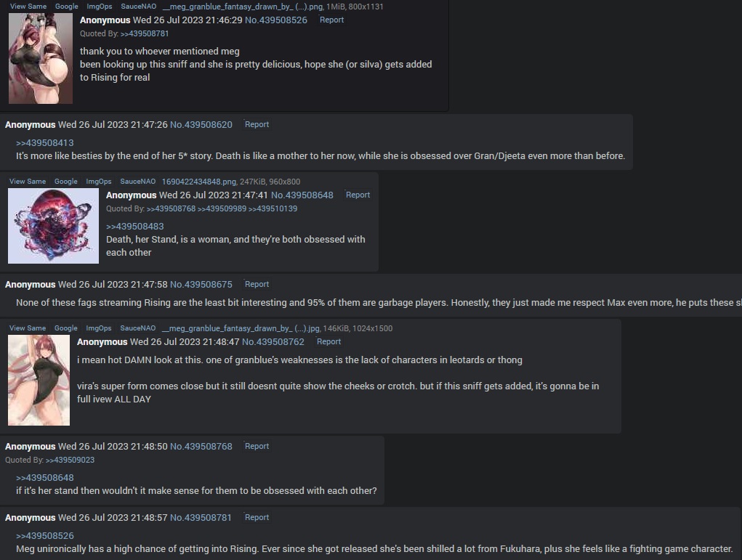This screenshot has width=742, height=560.
Task: Report post No.439508675
Action: (257, 284)
